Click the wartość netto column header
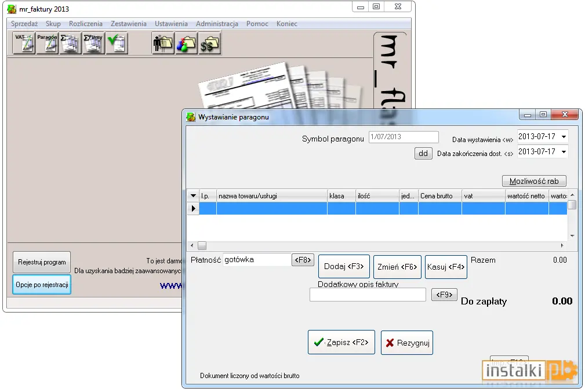The height and width of the screenshot is (392, 585). point(527,196)
